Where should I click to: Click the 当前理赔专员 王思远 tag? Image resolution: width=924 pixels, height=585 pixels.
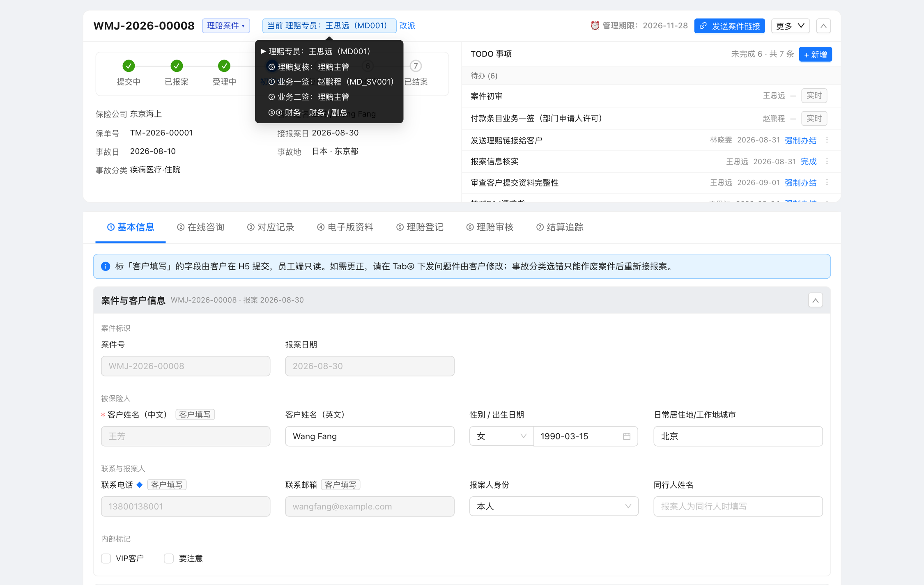[329, 26]
